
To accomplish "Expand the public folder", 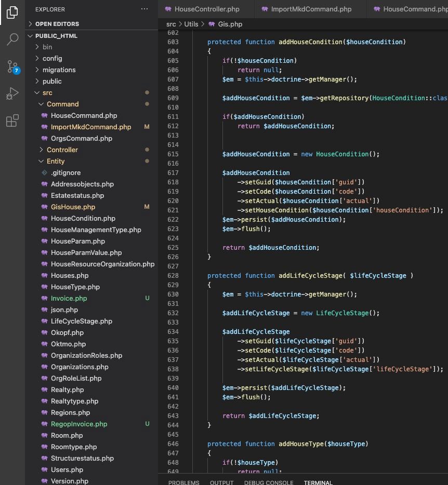I will [91, 82].
